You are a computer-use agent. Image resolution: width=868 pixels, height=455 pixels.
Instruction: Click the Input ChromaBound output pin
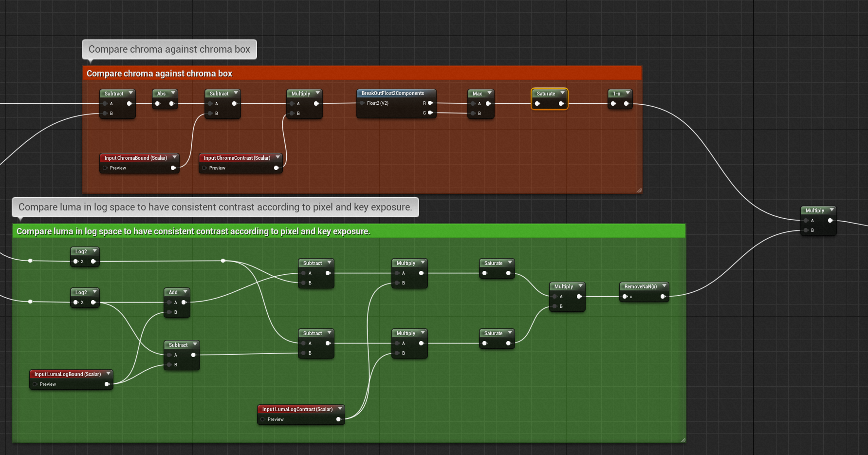tap(173, 168)
